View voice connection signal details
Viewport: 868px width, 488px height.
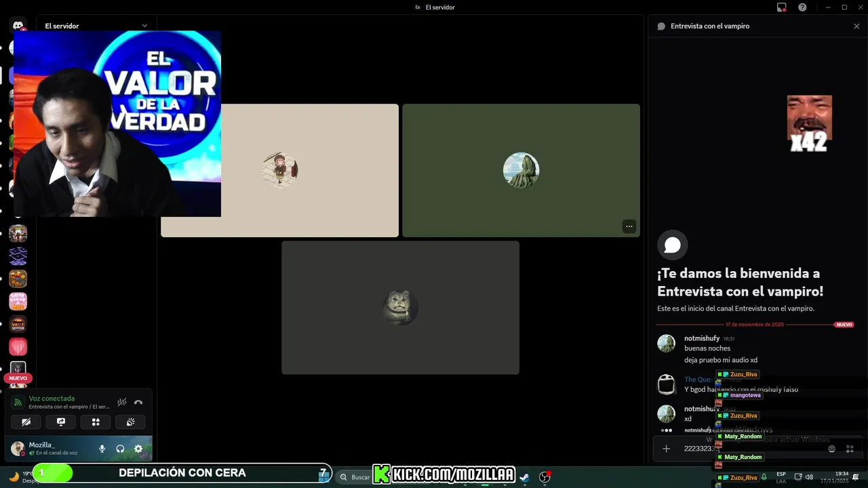[x=18, y=402]
